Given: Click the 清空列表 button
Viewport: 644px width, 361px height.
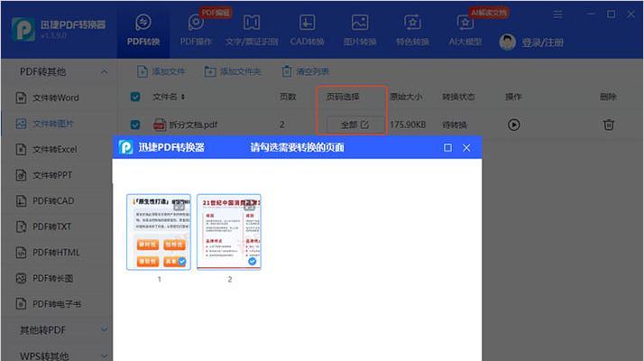Looking at the screenshot, I should coord(305,71).
